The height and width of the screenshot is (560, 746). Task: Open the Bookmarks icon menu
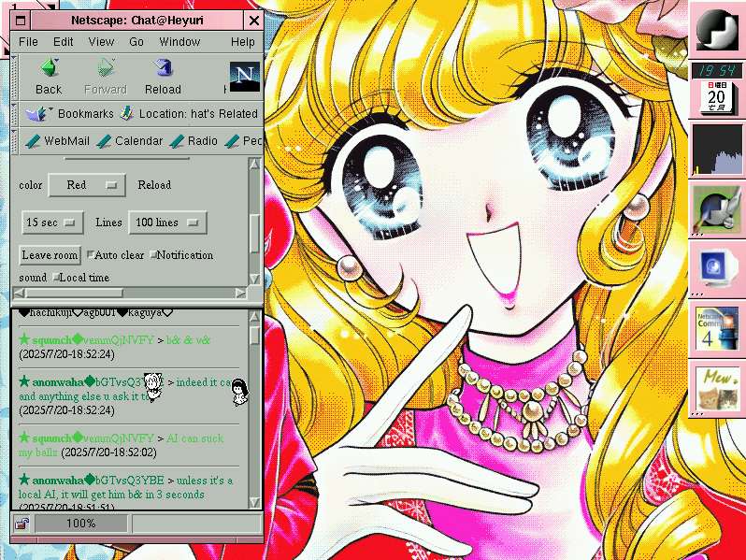[x=38, y=114]
